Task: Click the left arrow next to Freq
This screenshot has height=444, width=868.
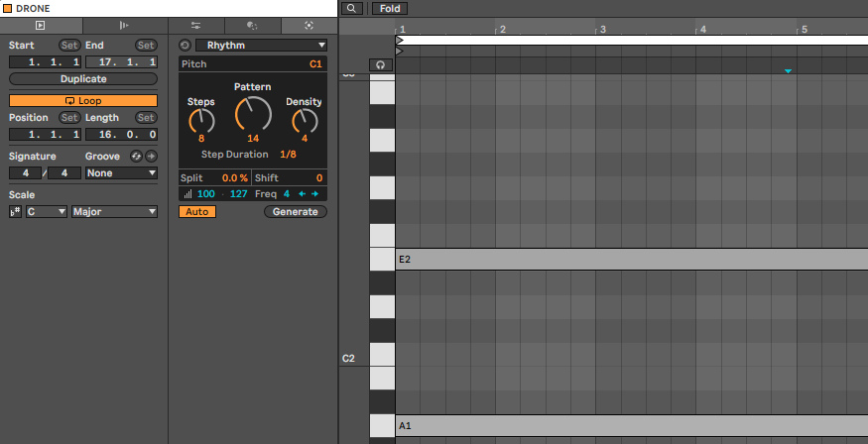Action: (x=302, y=194)
